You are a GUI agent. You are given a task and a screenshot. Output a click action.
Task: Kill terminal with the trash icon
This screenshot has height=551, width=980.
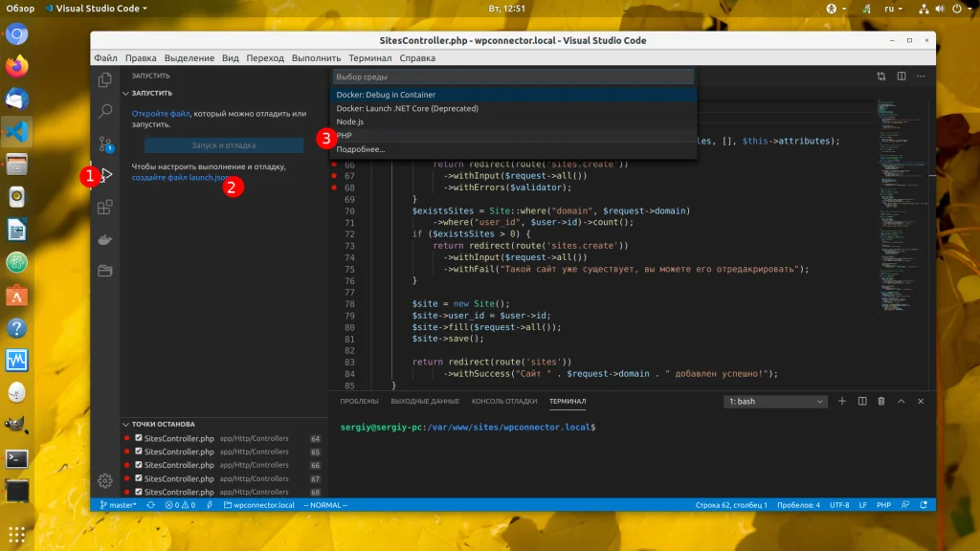(x=881, y=402)
